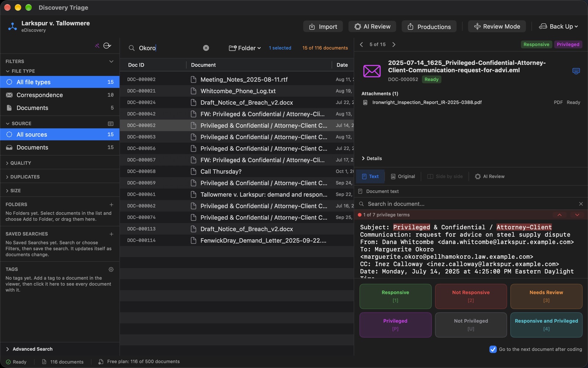Image resolution: width=588 pixels, height=368 pixels.
Task: Mark document as Needs Review
Action: (x=546, y=296)
